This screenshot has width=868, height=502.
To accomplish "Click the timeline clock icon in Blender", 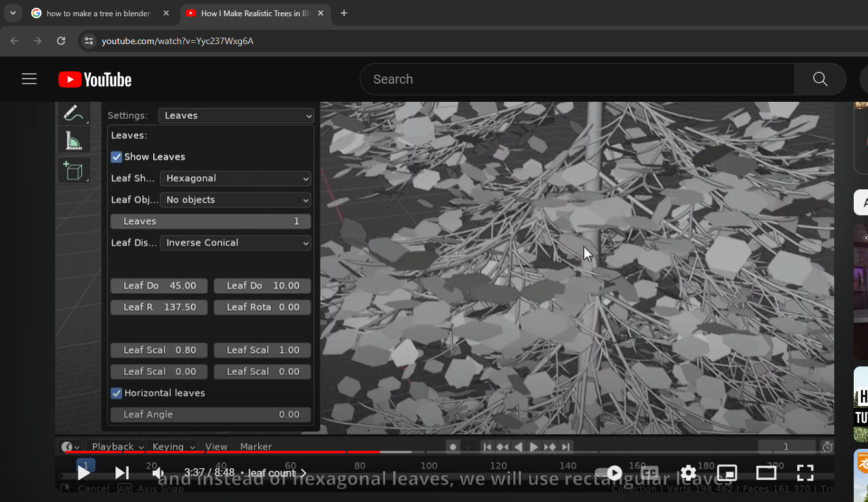I will (827, 446).
